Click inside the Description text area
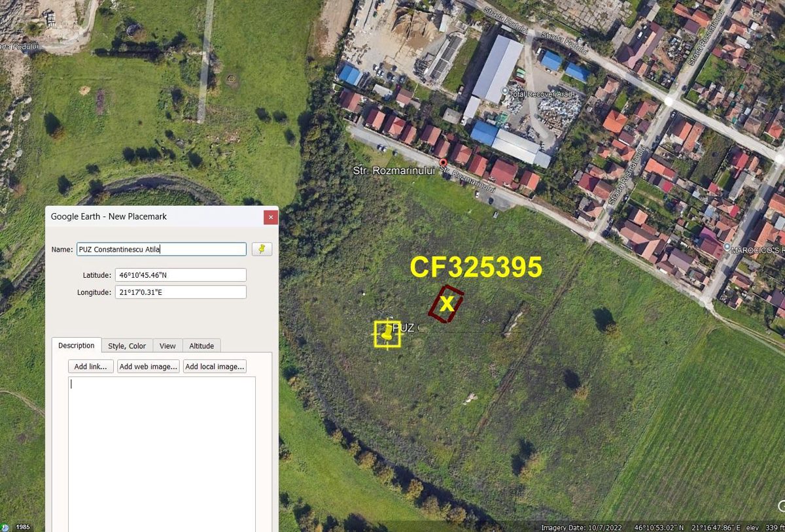 (162, 454)
